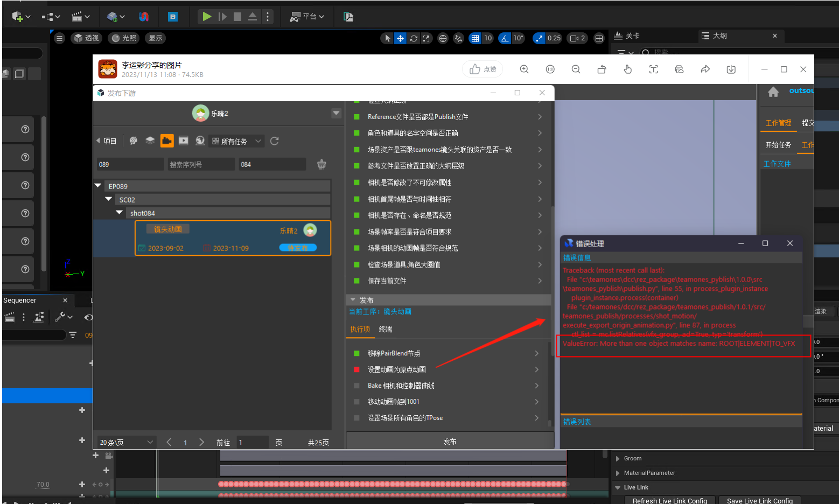Toggle the scale snap icon
The height and width of the screenshot is (504, 839).
coord(539,38)
